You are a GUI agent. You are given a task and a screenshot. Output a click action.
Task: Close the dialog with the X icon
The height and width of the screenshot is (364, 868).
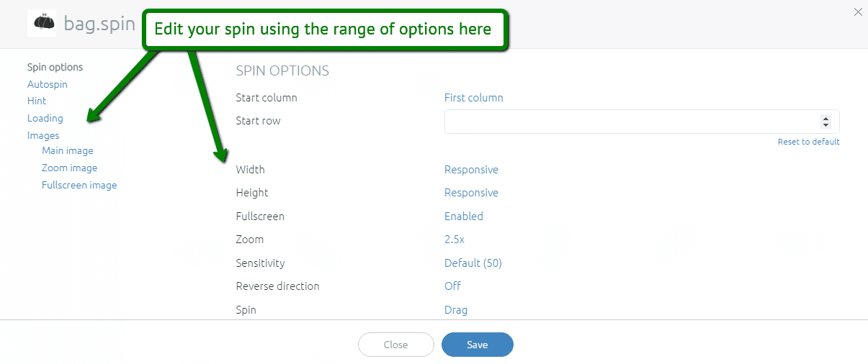857,12
